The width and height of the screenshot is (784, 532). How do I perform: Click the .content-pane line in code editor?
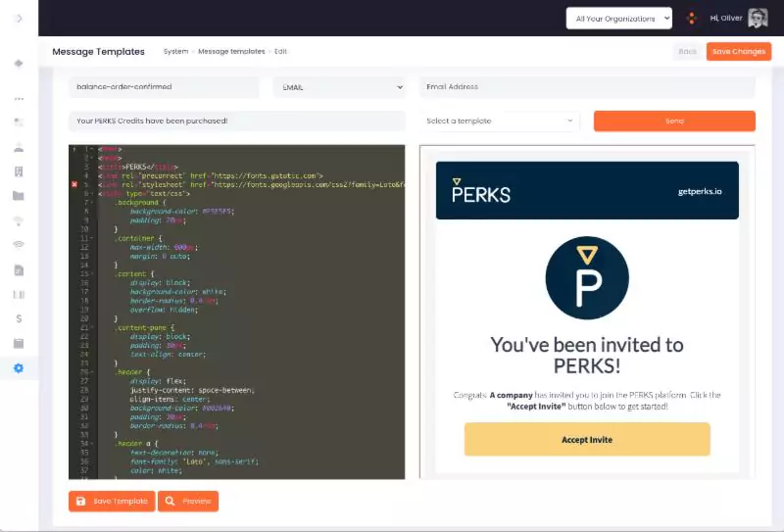tap(144, 328)
